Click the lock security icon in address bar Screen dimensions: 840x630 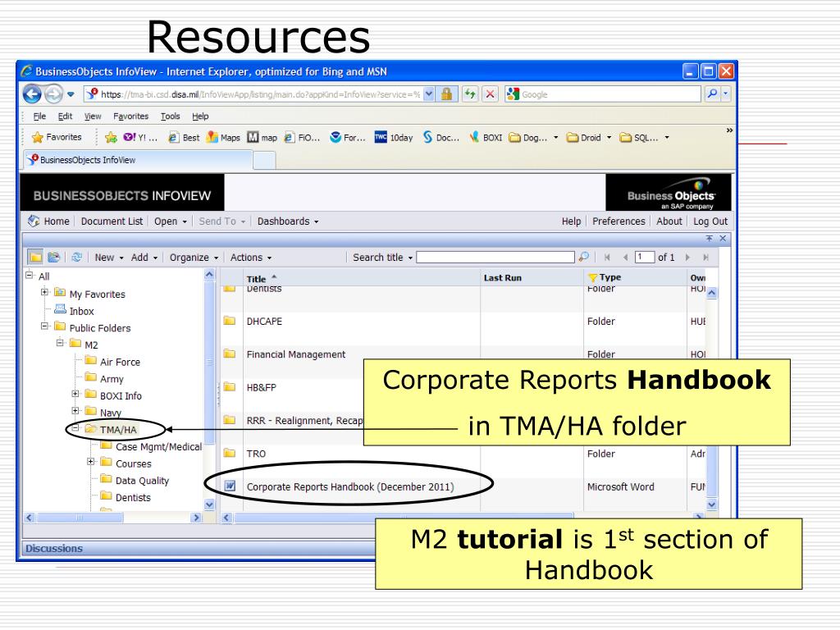pos(446,94)
